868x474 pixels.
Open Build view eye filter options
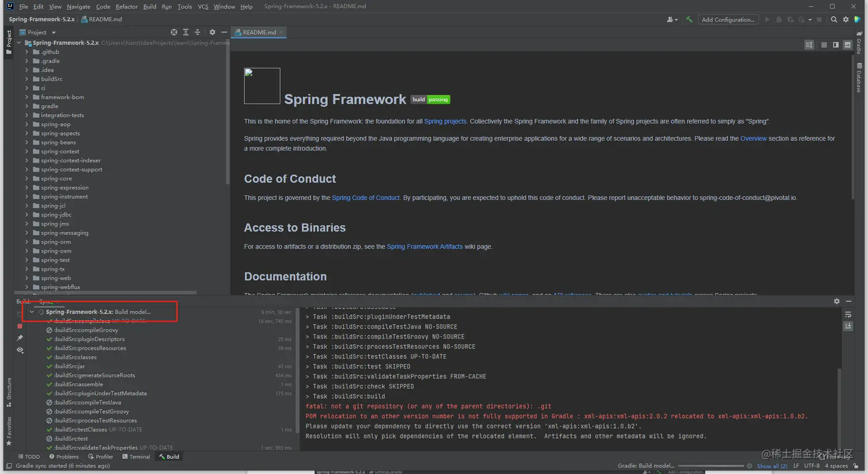click(x=20, y=350)
